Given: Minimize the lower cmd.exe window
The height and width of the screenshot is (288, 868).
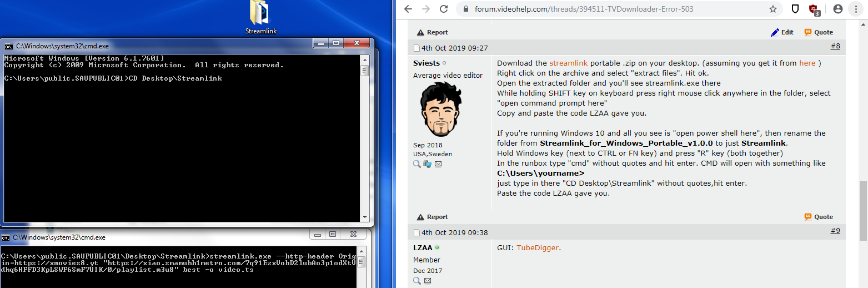Looking at the screenshot, I should coord(318,234).
